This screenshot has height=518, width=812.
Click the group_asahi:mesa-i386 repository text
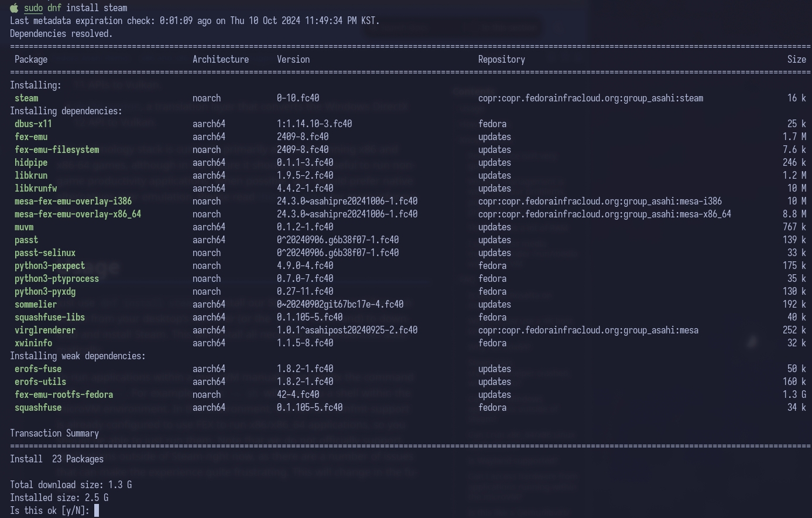pos(600,201)
